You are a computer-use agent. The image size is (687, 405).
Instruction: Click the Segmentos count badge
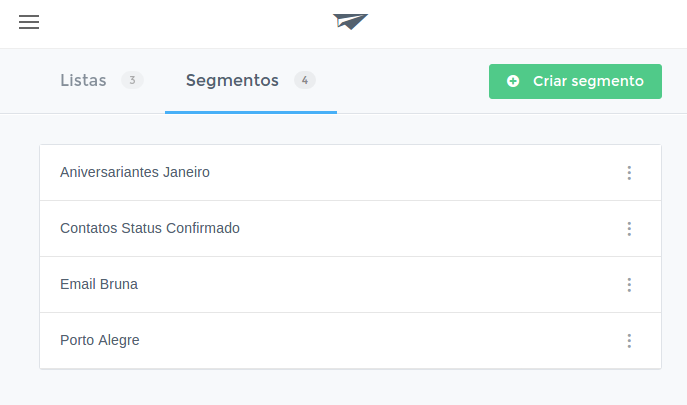305,80
